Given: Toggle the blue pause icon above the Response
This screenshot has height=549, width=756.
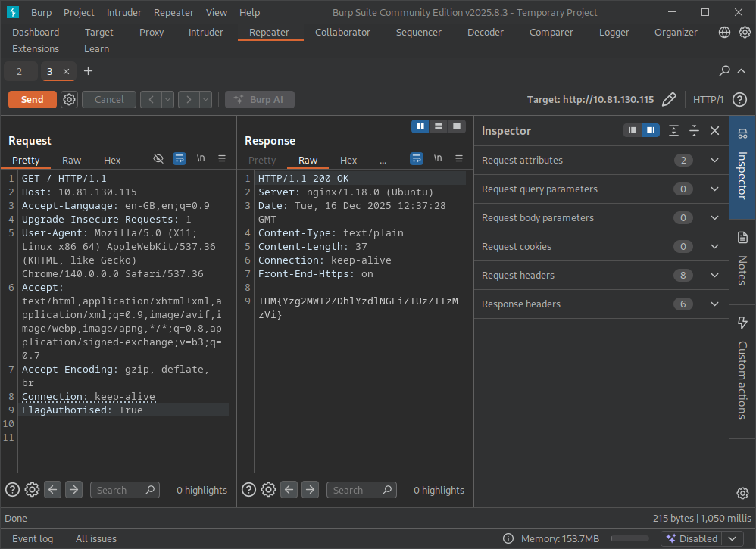Looking at the screenshot, I should click(x=420, y=126).
